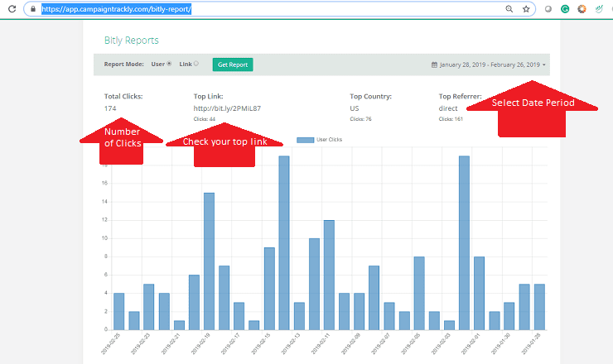Screen dimensions: 613x364
Task: Click the 'Clicks: 44' text under top link
Action: coord(205,119)
